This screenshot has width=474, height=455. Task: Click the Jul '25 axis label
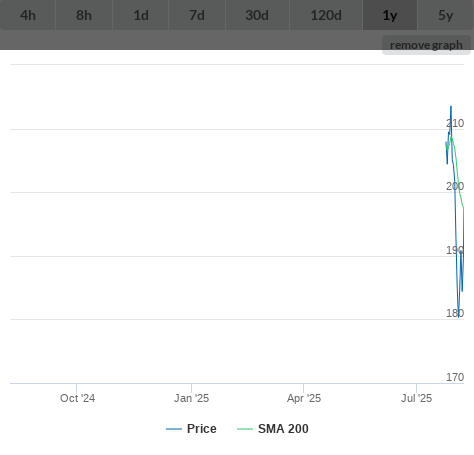[x=416, y=398]
